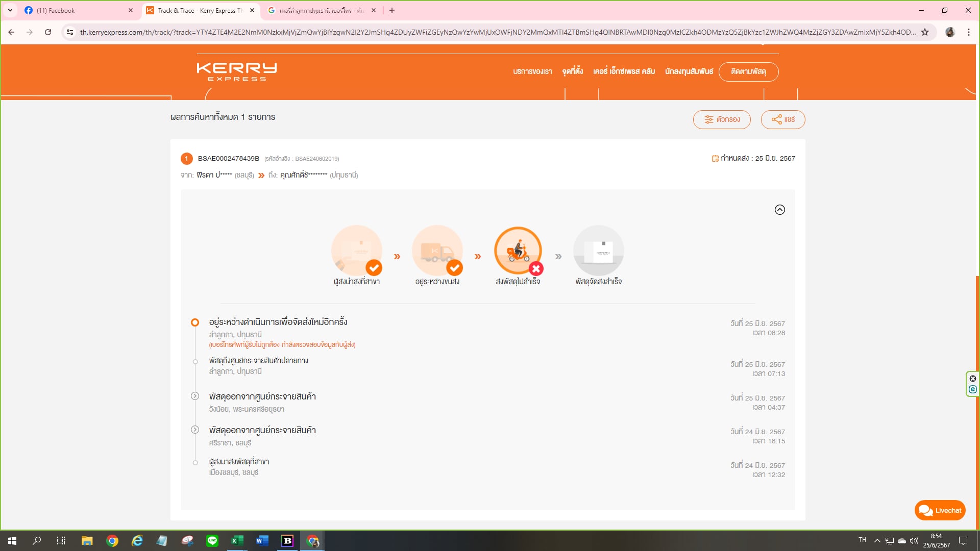Click the พัสดุถึงศูนย์กระจายสินค้าปลายทาง event text
The height and width of the screenshot is (551, 980).
(259, 361)
